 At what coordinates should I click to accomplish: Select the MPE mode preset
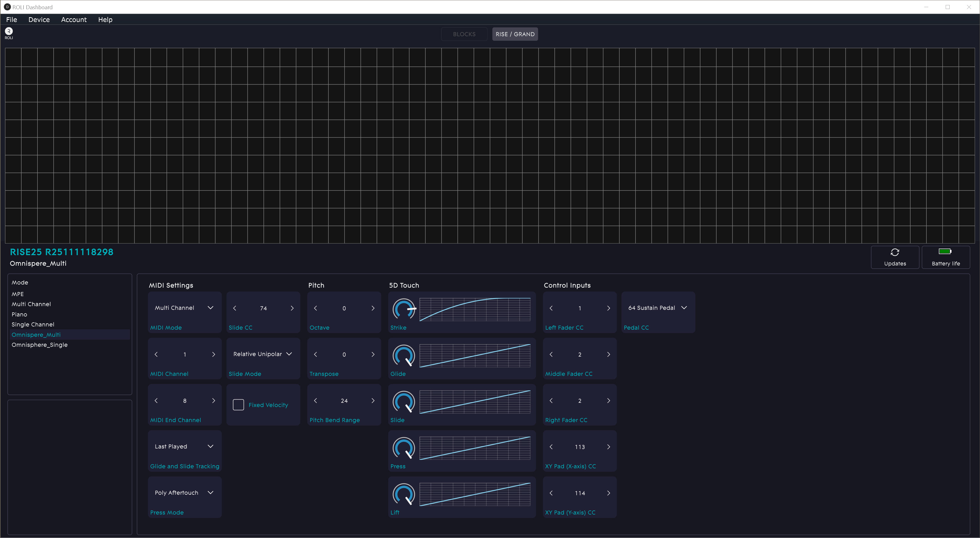tap(17, 294)
